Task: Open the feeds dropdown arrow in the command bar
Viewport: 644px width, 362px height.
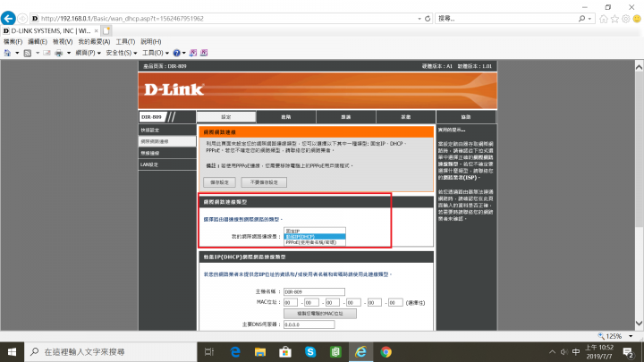Action: click(38, 53)
